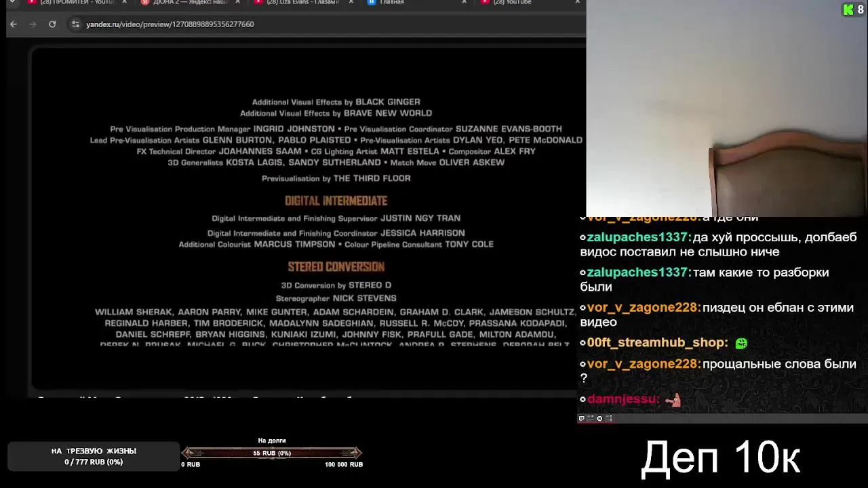Click vor_v_zagone228 on прощальные слова message

pos(642,364)
